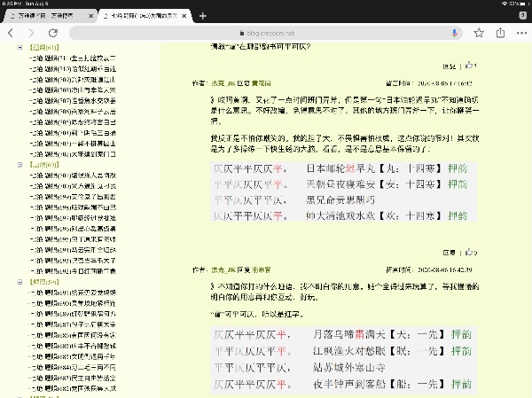Like the 16:16 reply with its thumbs-up icon
The image size is (532, 398).
[x=471, y=65]
